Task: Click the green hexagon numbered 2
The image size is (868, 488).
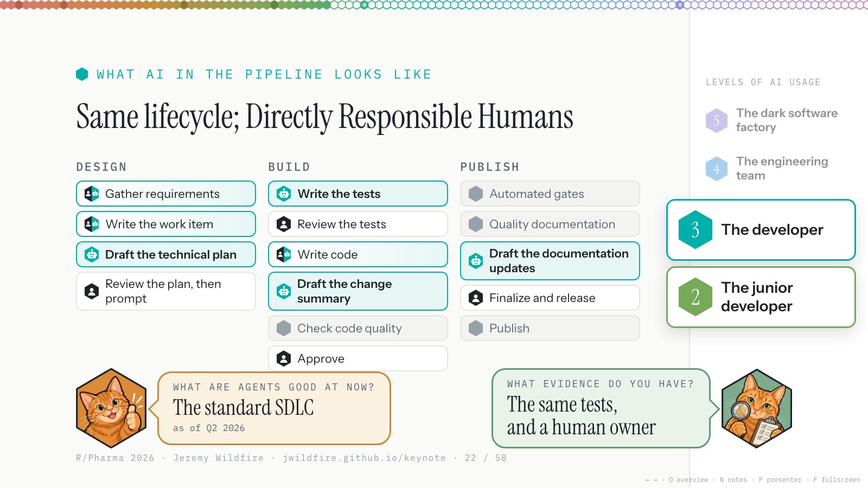Action: tap(695, 297)
